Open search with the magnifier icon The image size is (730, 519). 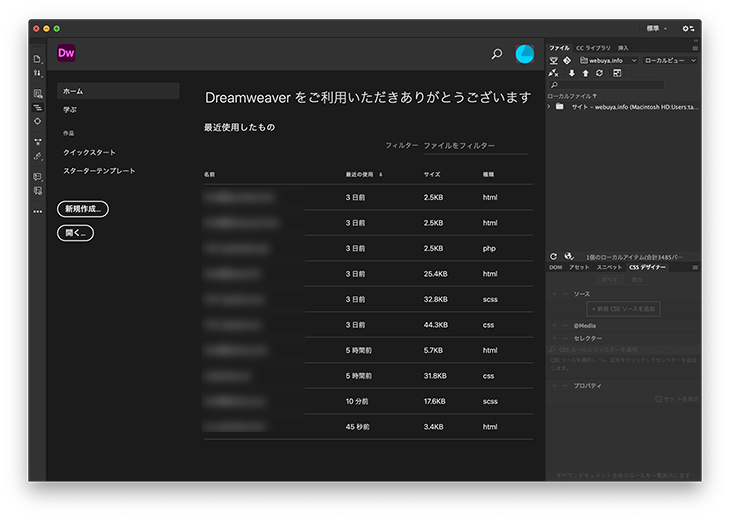(497, 54)
